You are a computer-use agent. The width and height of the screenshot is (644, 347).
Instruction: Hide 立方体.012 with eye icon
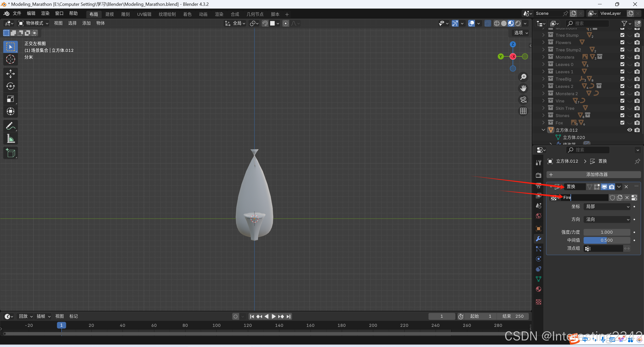coord(629,130)
